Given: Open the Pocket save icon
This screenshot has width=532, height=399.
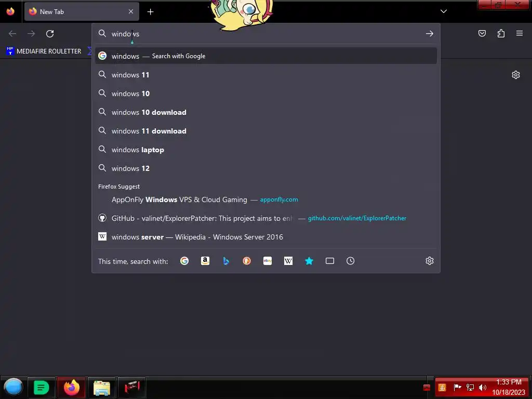Looking at the screenshot, I should [x=482, y=33].
